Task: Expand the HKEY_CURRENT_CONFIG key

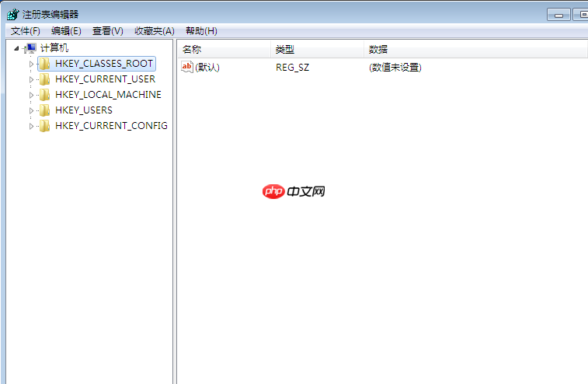Action: tap(32, 126)
